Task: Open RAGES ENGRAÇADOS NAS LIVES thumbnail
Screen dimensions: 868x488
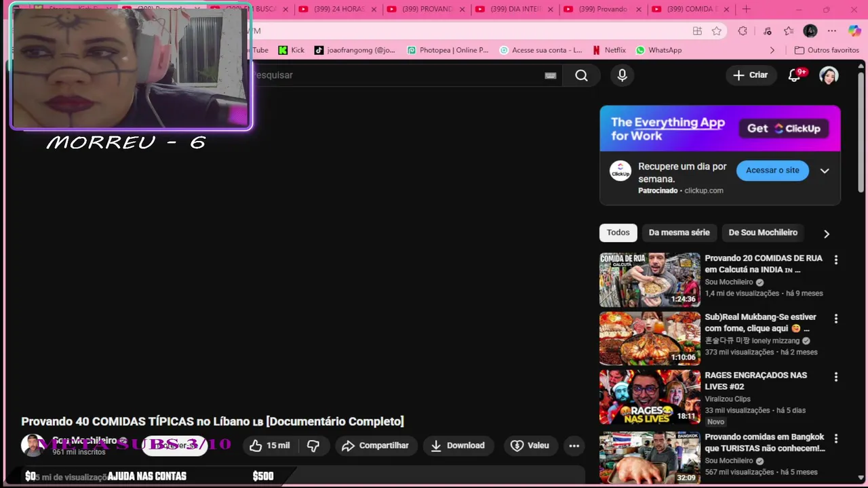Action: tap(650, 396)
